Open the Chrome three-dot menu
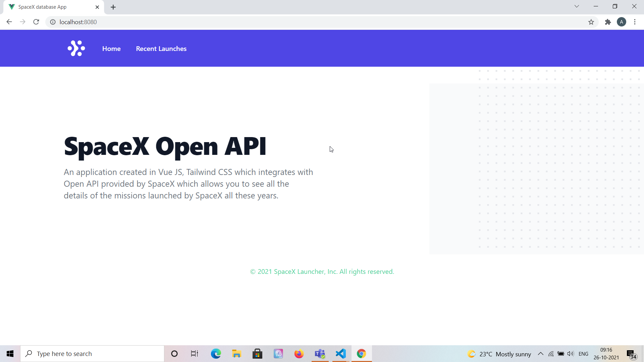Image resolution: width=644 pixels, height=362 pixels. pos(635,22)
